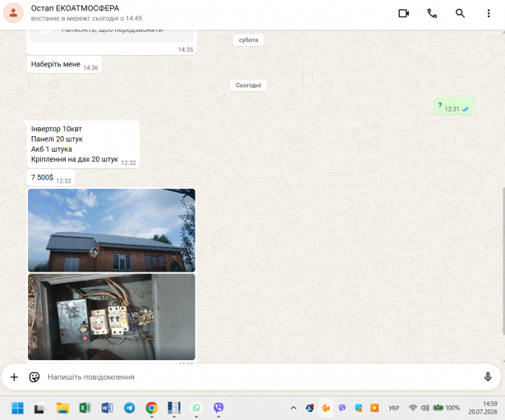Start a video call with Остап
Screen dimensions: 505x420
click(403, 13)
